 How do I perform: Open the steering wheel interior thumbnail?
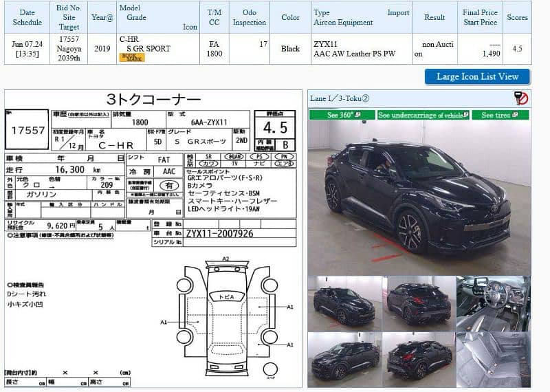[494, 303]
